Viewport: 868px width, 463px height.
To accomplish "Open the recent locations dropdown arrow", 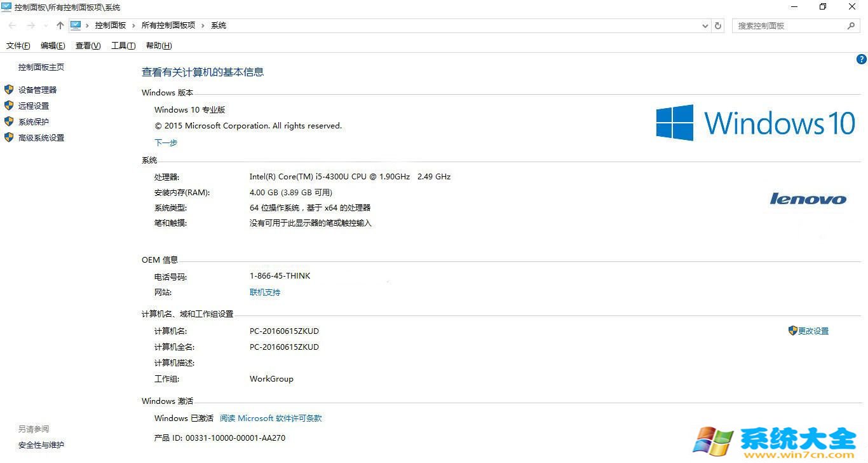I will pos(45,25).
